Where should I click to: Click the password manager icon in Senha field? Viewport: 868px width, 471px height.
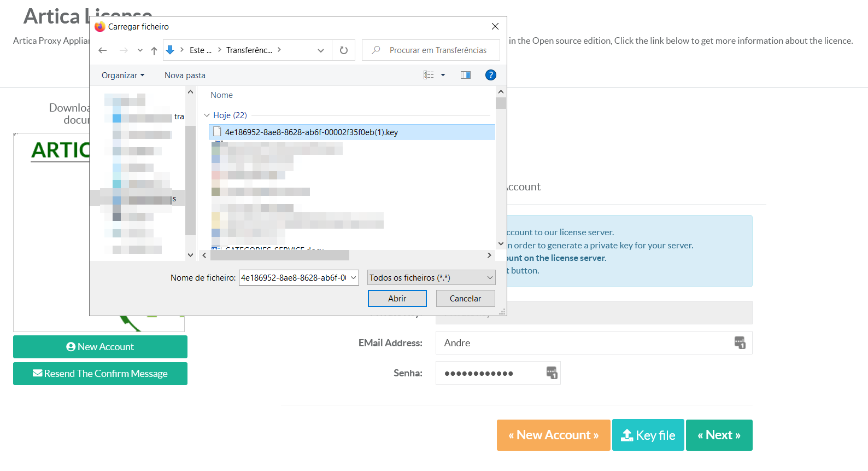coord(552,373)
